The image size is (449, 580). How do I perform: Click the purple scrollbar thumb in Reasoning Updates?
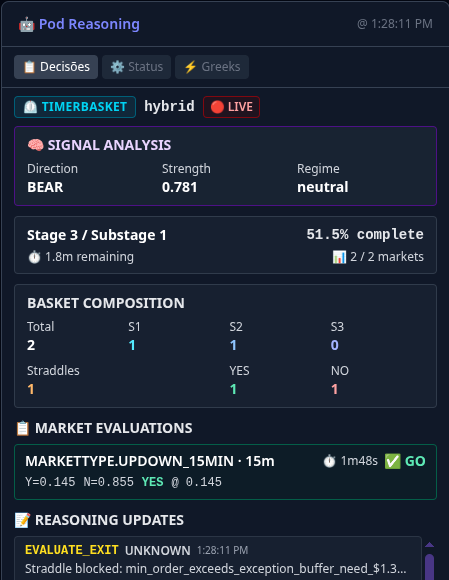coord(429,567)
